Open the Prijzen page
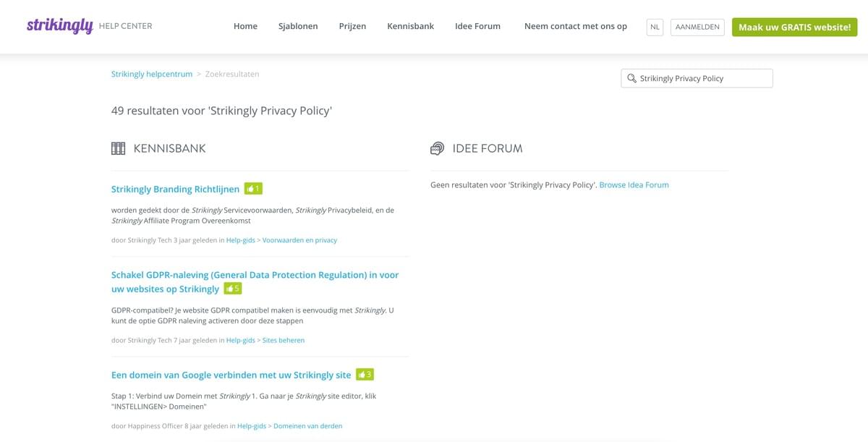Screen dimensions: 868x442 [x=352, y=26]
